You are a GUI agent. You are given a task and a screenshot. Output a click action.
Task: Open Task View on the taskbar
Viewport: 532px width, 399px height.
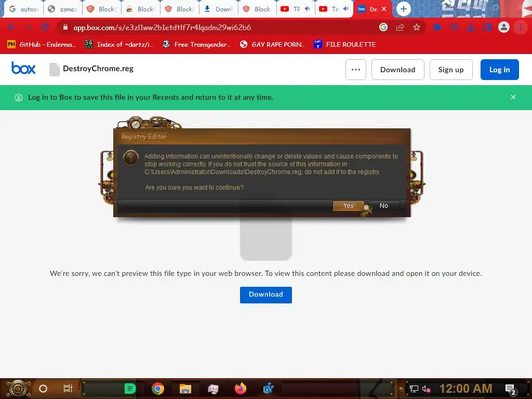[x=68, y=389]
